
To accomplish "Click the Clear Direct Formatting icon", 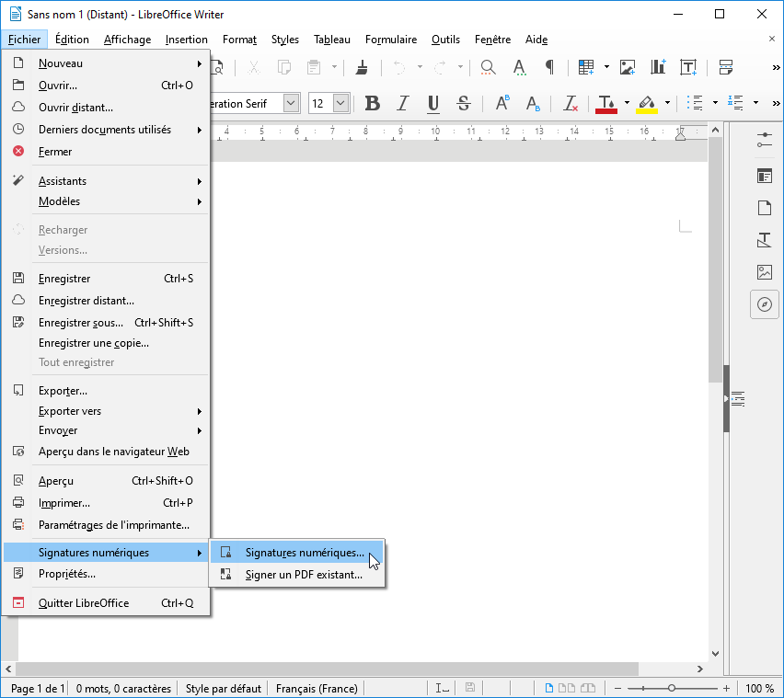I will [571, 103].
